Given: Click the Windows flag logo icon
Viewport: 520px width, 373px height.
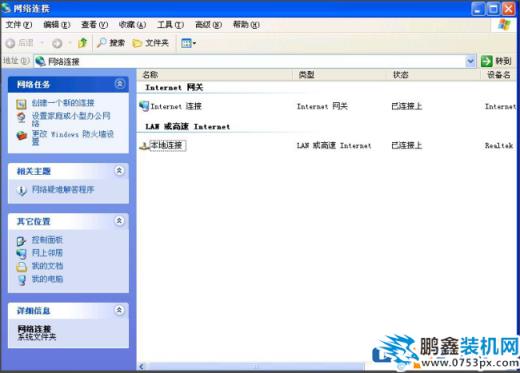Looking at the screenshot, I should pos(504,25).
